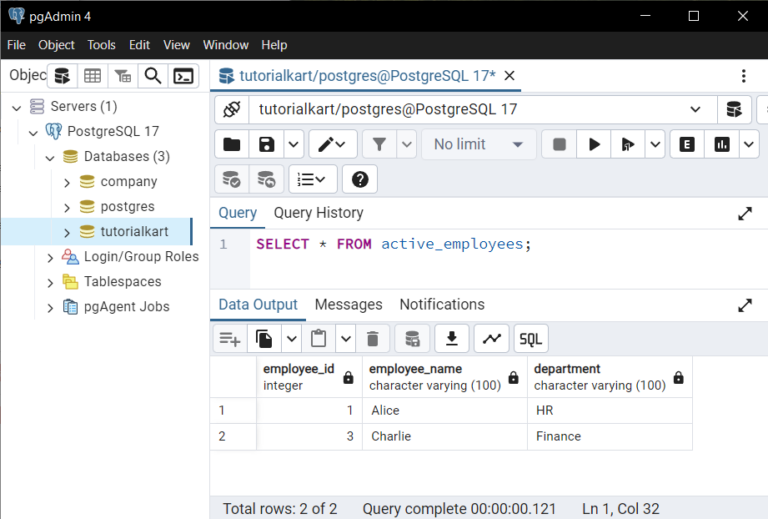The height and width of the screenshot is (519, 768).
Task: Collapse the PostgreSQL 17 server node
Action: click(x=33, y=132)
